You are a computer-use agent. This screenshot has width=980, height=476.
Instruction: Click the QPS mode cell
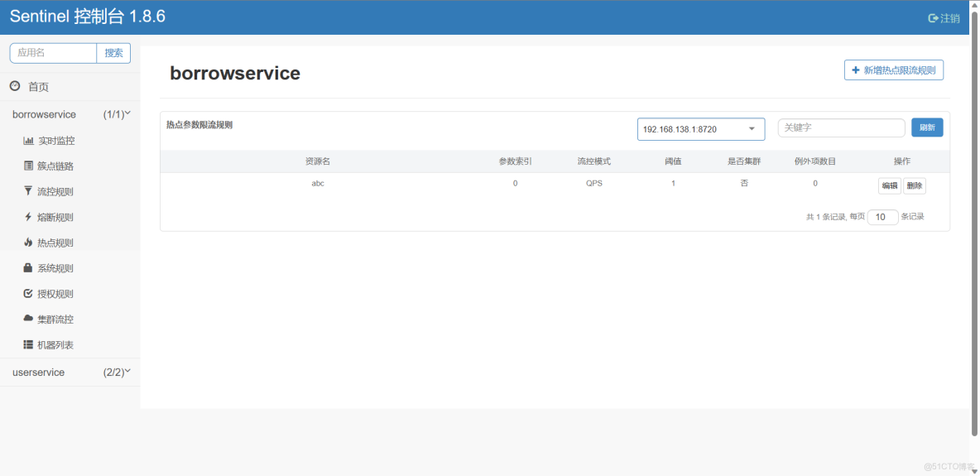(x=593, y=183)
